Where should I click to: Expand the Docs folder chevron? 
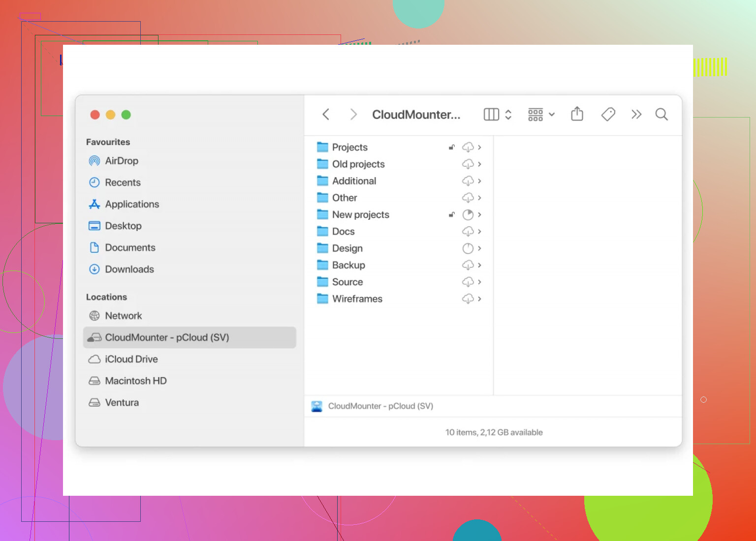point(479,231)
